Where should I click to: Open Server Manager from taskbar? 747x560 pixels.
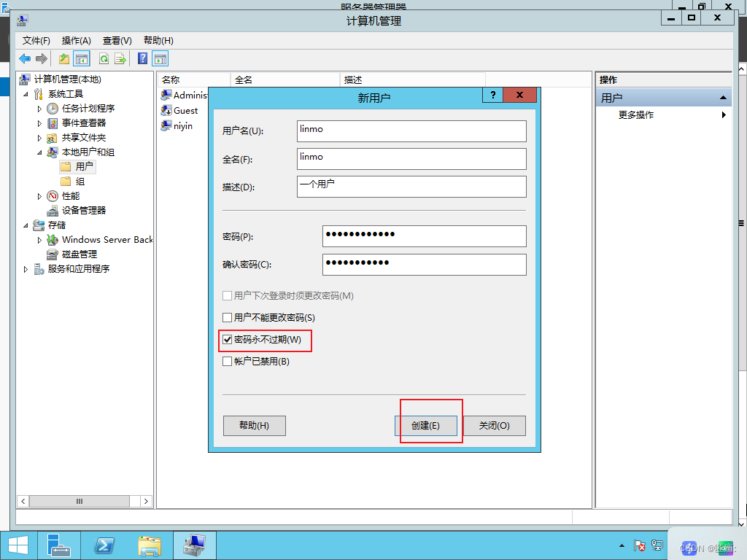point(59,545)
